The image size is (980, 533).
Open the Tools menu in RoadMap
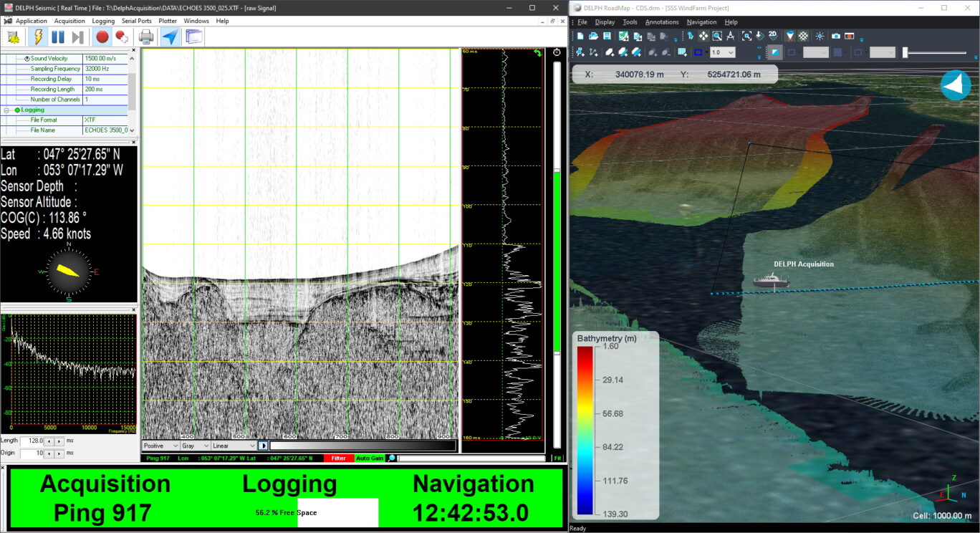pyautogui.click(x=630, y=22)
